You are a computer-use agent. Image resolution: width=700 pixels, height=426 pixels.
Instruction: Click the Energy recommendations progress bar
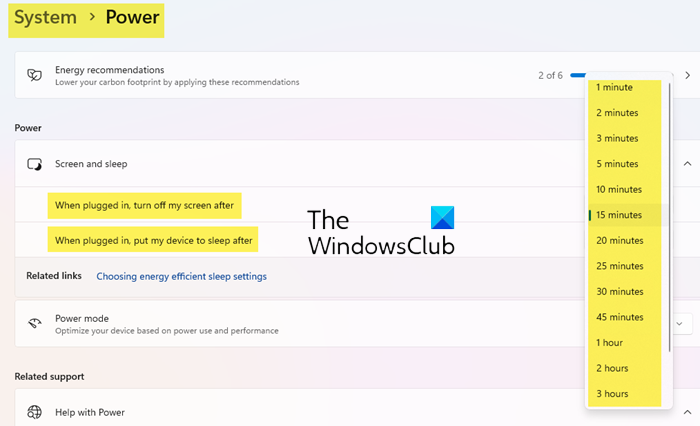coord(578,75)
